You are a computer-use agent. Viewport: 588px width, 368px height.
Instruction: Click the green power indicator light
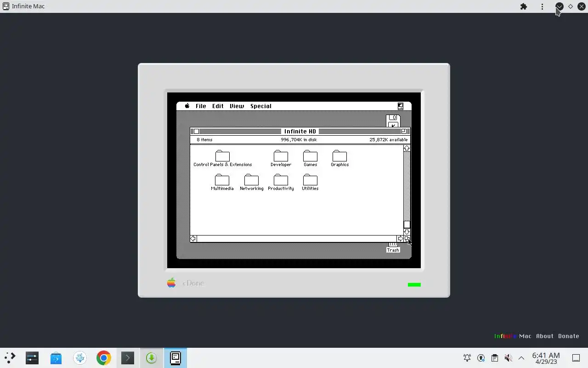tap(414, 285)
